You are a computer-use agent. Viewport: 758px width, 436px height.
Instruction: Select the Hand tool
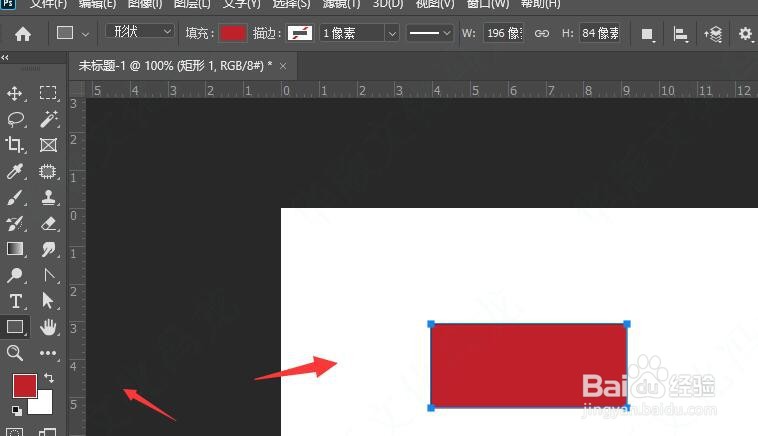coord(48,327)
